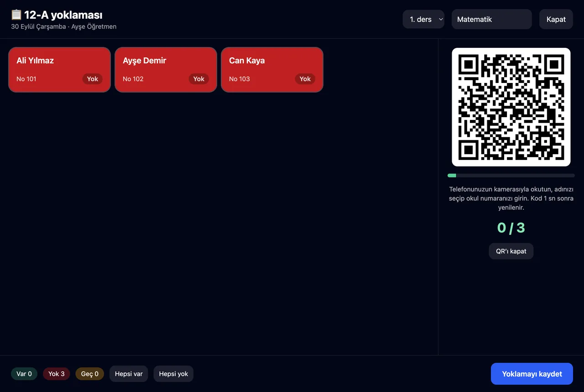Click the Yok badge for No 101
Image resolution: width=584 pixels, height=392 pixels.
point(93,79)
